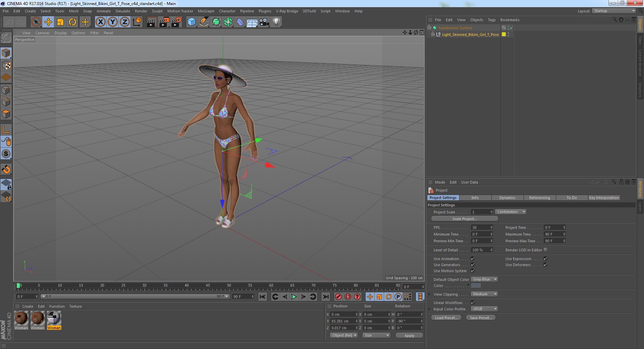Open the V-Ray Bridge menu
This screenshot has height=349, width=644.
click(x=287, y=11)
